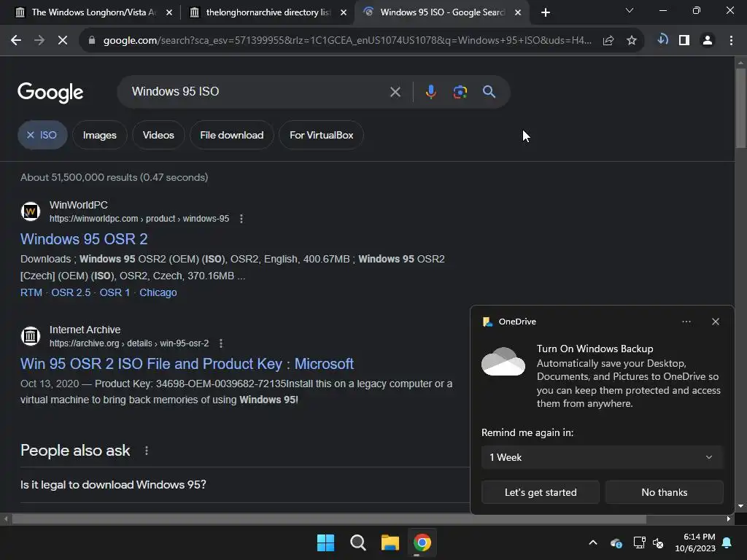747x560 pixels.
Task: Open RTM sublink under WinWorldPC
Action: click(x=31, y=292)
